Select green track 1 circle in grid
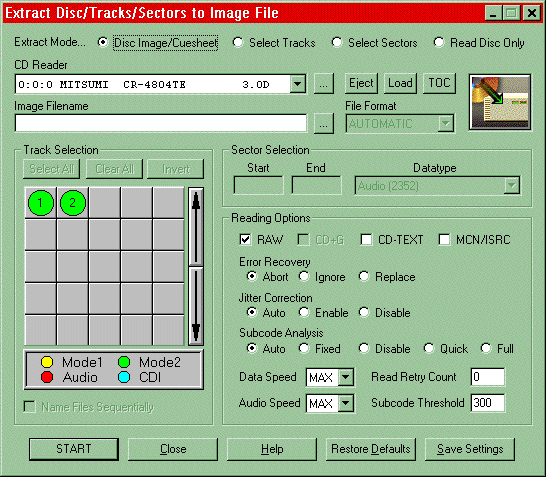The image size is (546, 477). (x=41, y=203)
